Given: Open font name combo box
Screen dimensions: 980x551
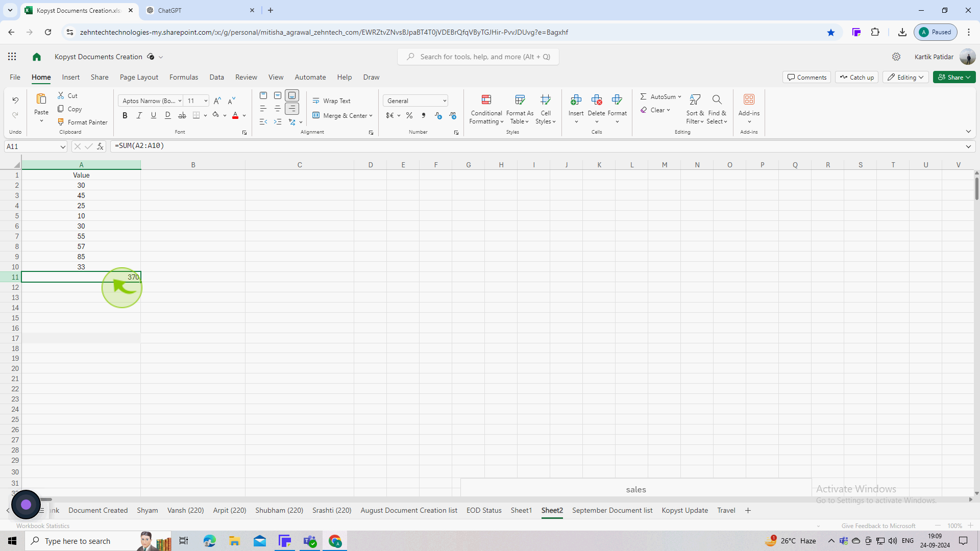Looking at the screenshot, I should point(150,101).
